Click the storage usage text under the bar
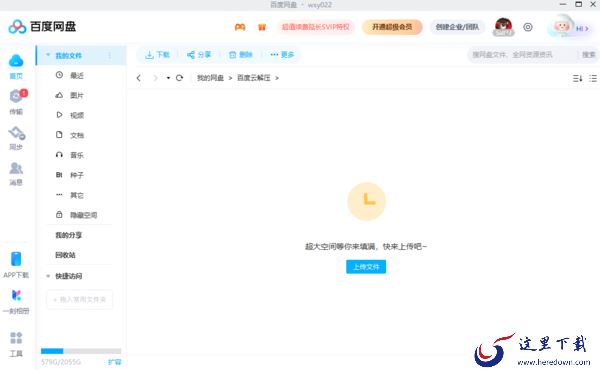Screen dimensions: 600x370 point(61,362)
